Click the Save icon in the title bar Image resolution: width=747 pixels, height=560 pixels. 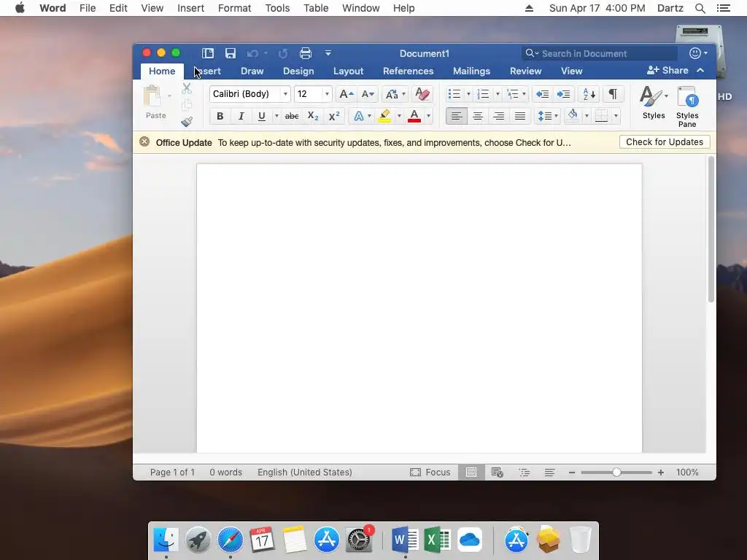pyautogui.click(x=231, y=53)
